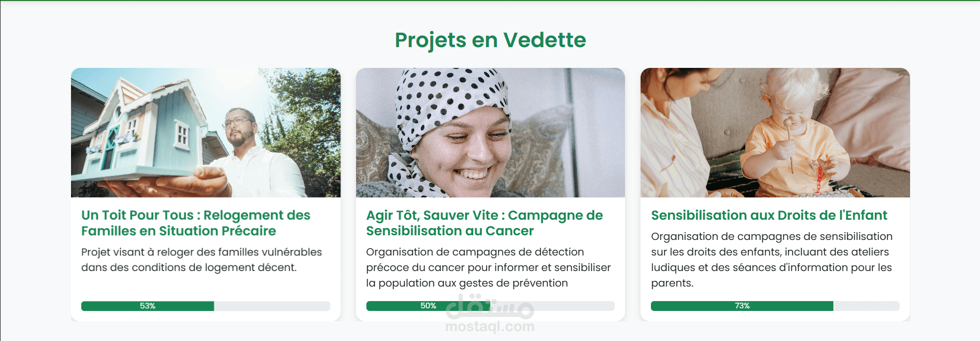Click the 73% progress bar
This screenshot has height=341, width=980.
pos(775,306)
